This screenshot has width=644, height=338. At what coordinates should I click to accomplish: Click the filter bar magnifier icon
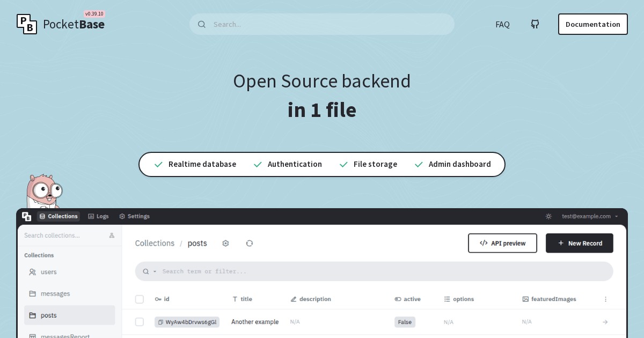(x=146, y=271)
